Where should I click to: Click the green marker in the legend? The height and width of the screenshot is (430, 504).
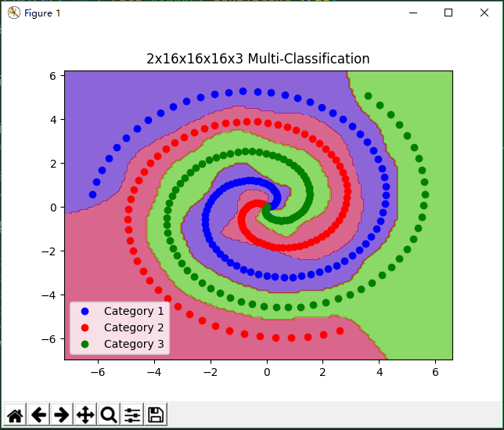click(85, 344)
